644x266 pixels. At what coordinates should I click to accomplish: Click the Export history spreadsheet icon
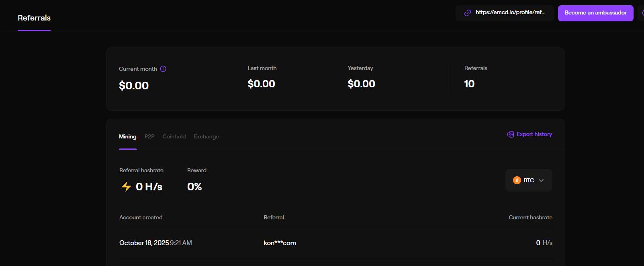pyautogui.click(x=511, y=134)
